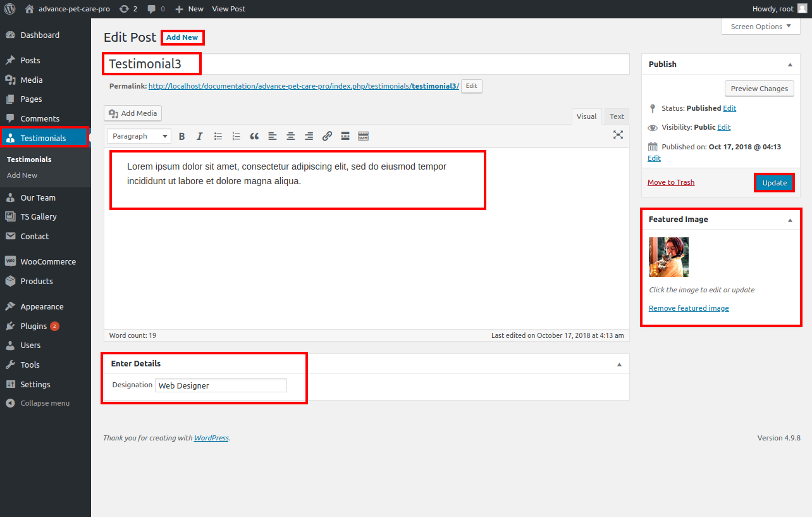Click the Designation input field
812x517 pixels.
point(221,385)
